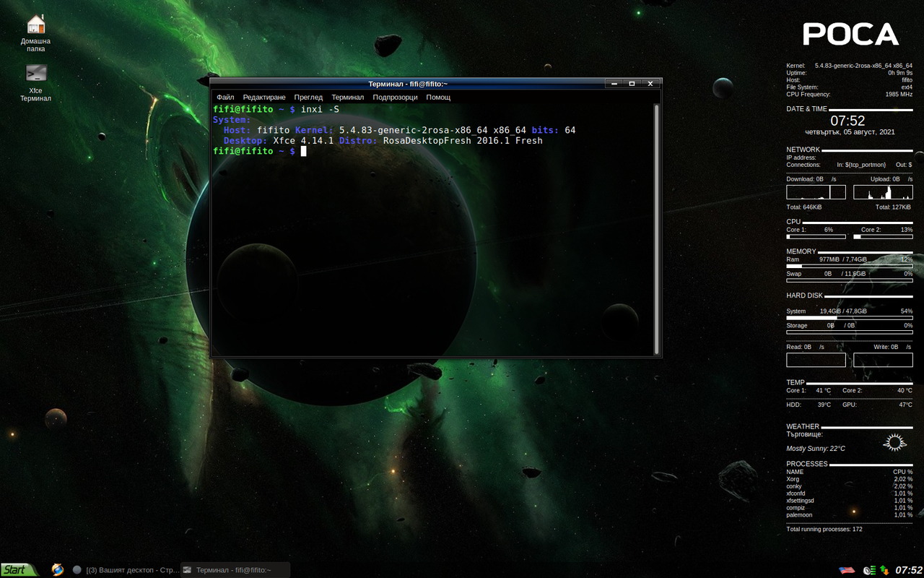This screenshot has width=924, height=578.
Task: Click the Core 1 CPU usage bar
Action: 816,236
